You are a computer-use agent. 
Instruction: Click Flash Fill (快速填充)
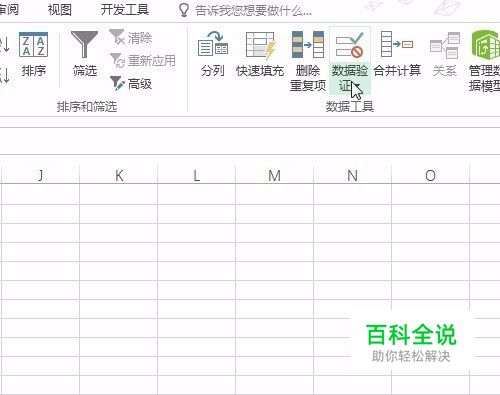point(260,54)
